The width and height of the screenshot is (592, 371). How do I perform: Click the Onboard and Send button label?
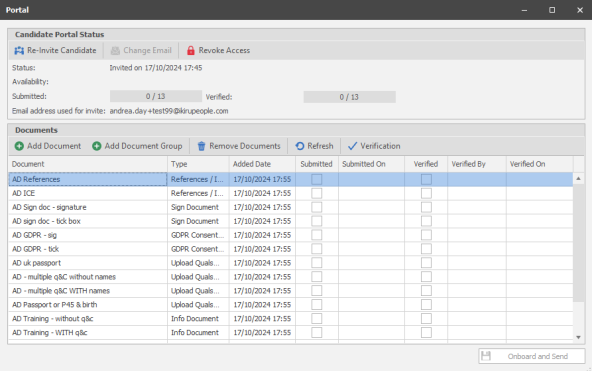[x=538, y=356]
